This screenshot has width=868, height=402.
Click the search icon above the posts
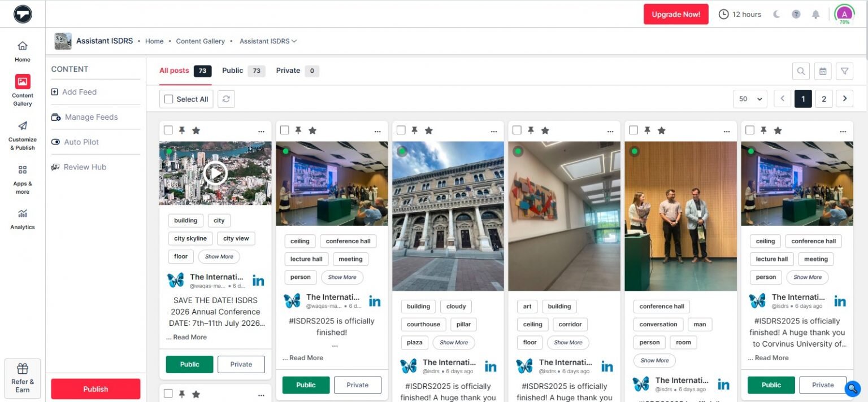pos(801,71)
